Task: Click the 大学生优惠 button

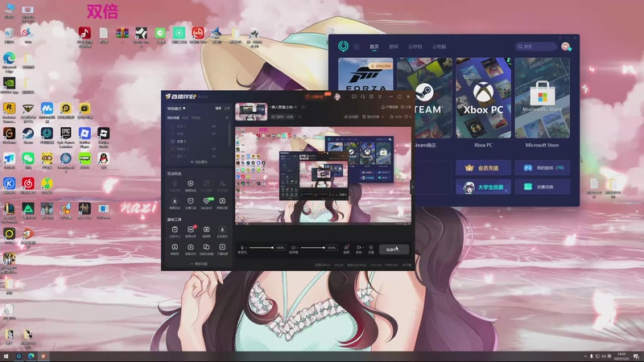Action: pos(484,187)
